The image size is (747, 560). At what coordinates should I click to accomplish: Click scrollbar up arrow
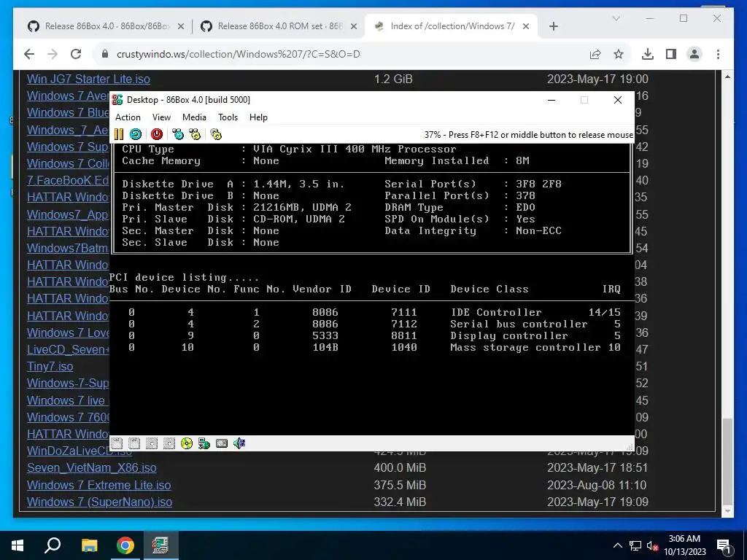pos(727,77)
